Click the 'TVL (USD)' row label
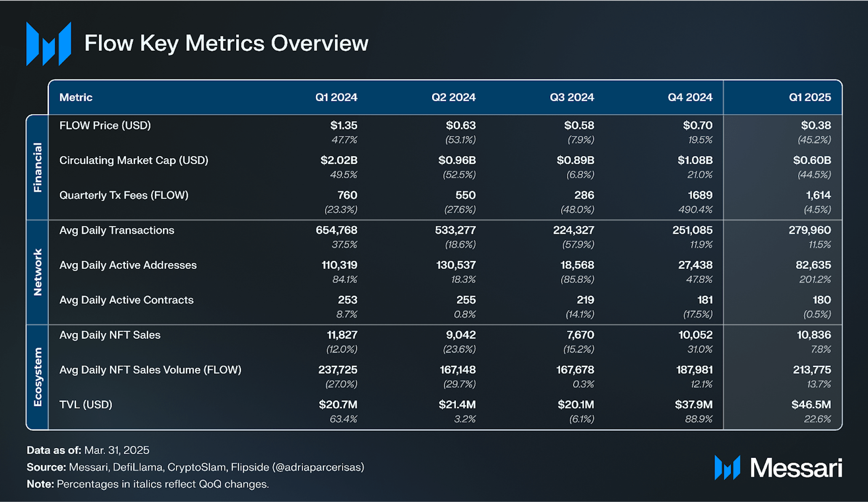868x502 pixels. click(86, 405)
